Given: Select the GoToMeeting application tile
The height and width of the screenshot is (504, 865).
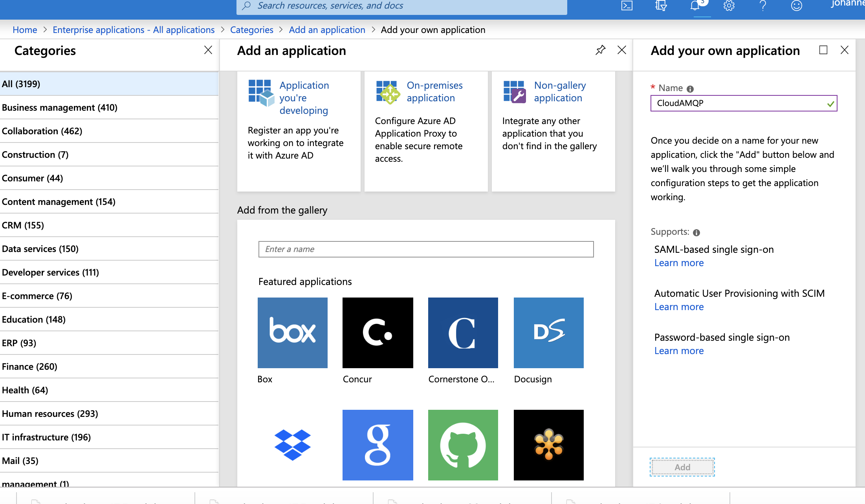Looking at the screenshot, I should 548,445.
